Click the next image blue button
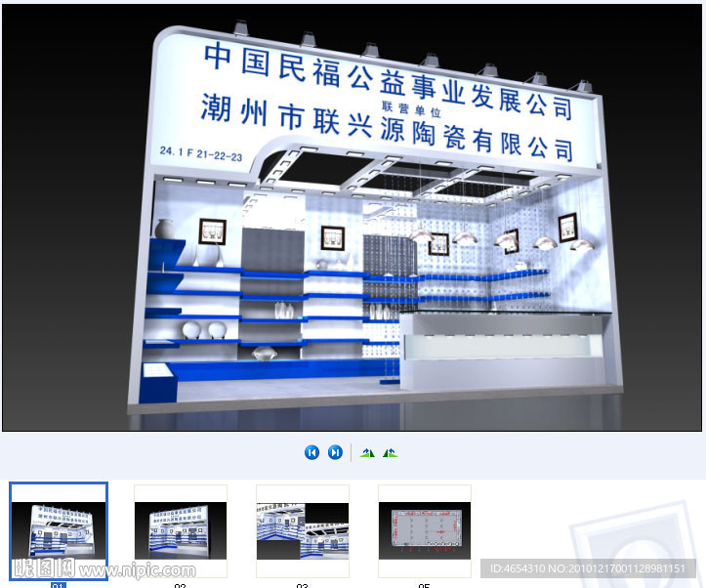 (x=335, y=452)
